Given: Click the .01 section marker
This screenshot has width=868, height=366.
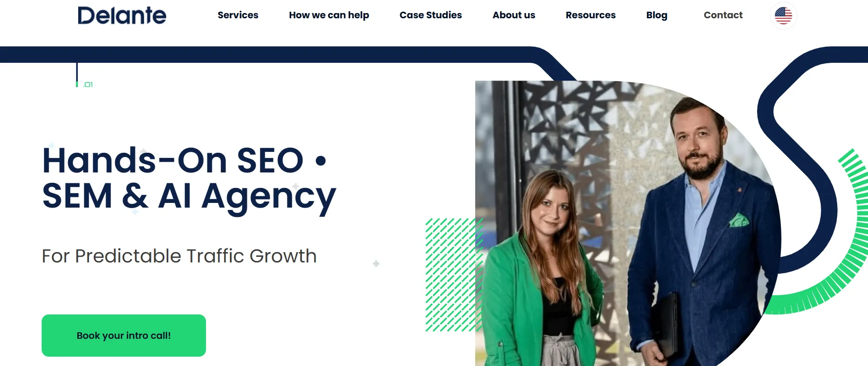Looking at the screenshot, I should click(x=88, y=84).
